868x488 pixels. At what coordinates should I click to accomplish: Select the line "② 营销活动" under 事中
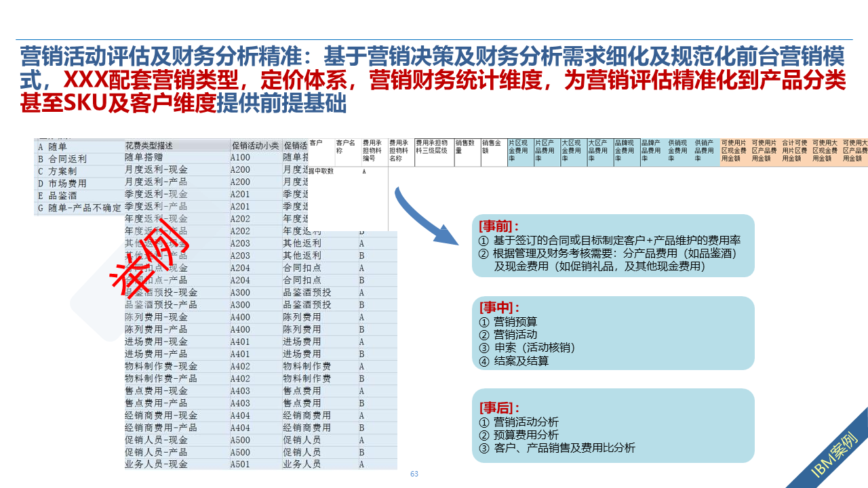508,334
